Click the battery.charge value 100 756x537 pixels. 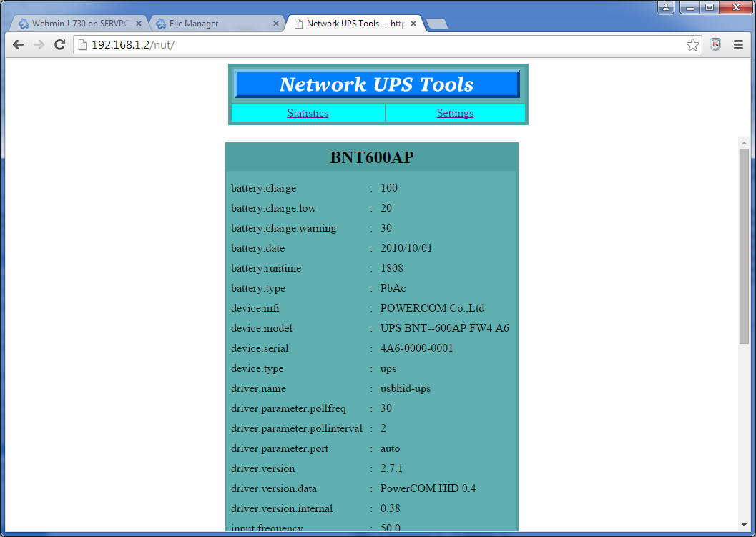point(389,188)
